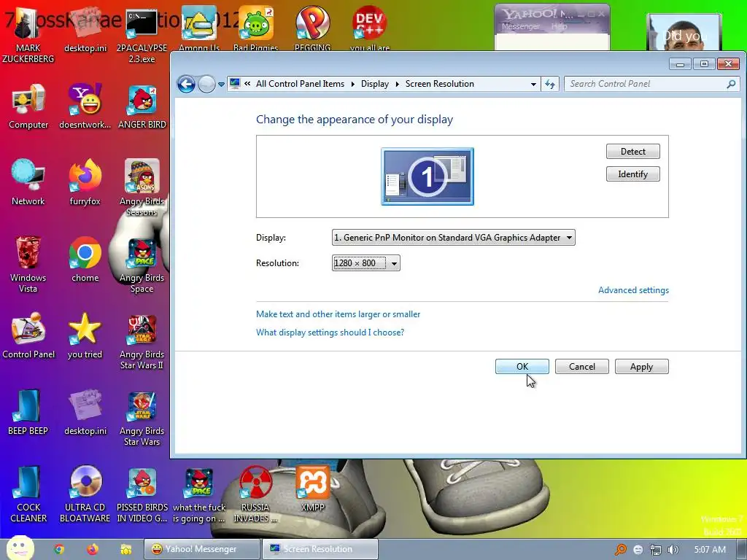The image size is (747, 560).
Task: Open the Among Us desktop shortcut
Action: (198, 28)
